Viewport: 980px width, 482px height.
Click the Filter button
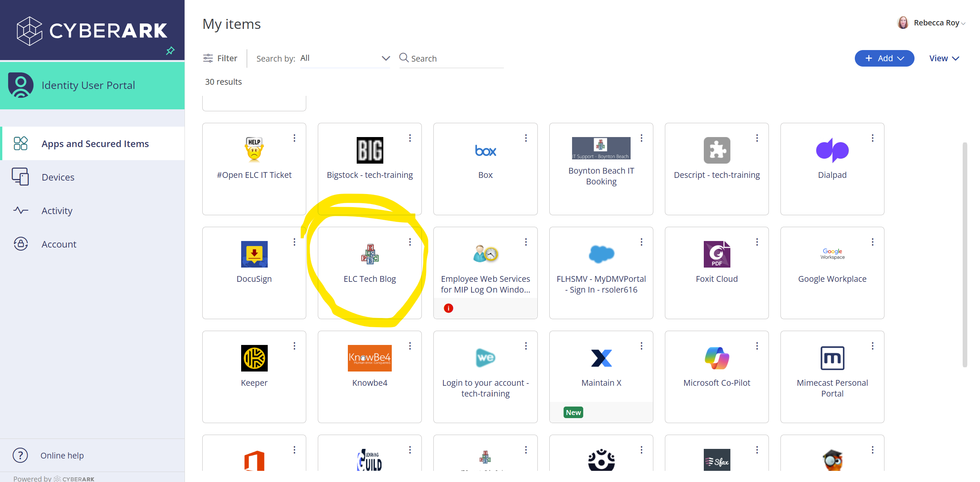220,58
